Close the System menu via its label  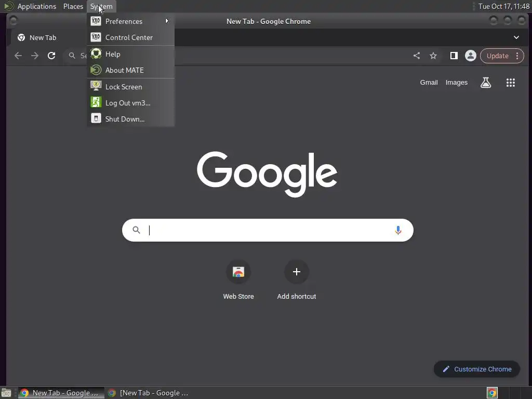101,6
